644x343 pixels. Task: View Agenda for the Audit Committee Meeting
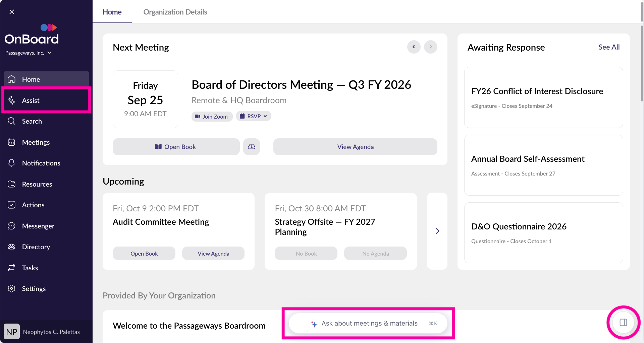213,254
